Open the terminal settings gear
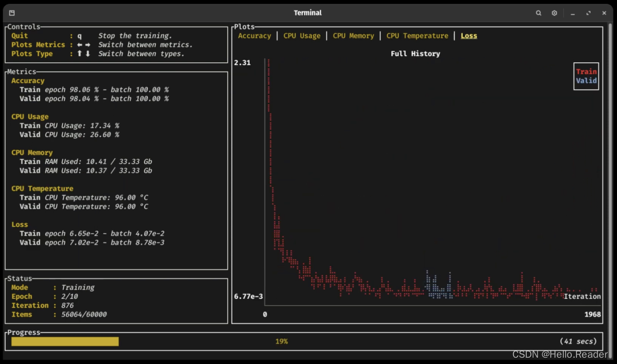617x364 pixels. tap(554, 13)
